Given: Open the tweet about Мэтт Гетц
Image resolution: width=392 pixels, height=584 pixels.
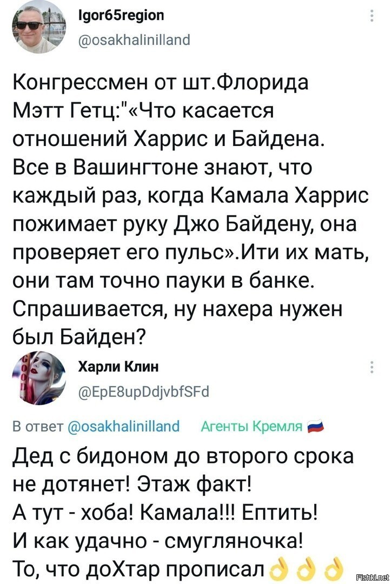Looking at the screenshot, I should 191,210.
